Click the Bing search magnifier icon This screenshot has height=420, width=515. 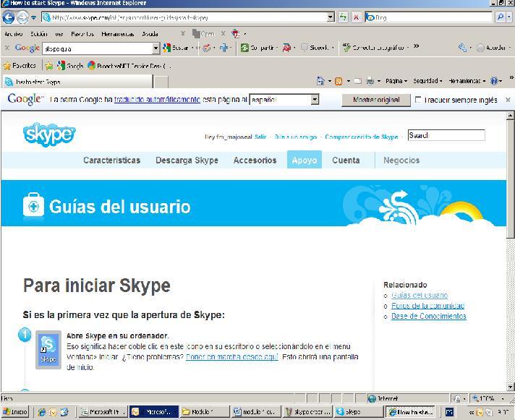pyautogui.click(x=501, y=17)
